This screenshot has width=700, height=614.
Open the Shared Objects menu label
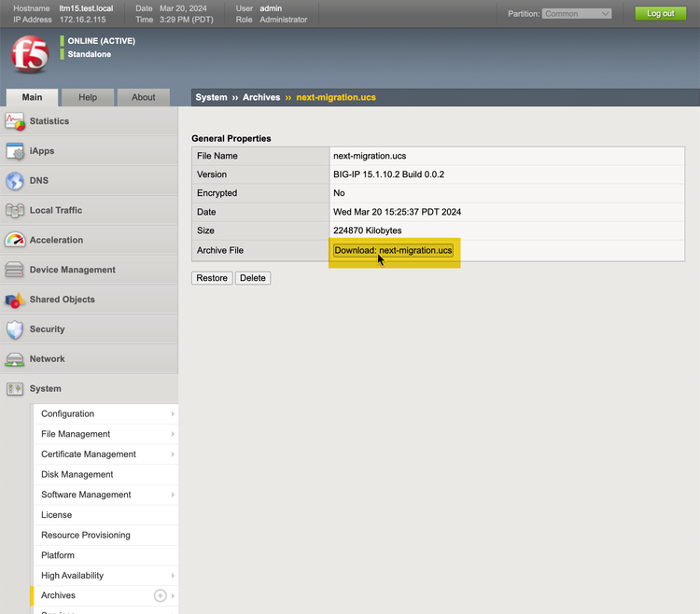point(62,300)
